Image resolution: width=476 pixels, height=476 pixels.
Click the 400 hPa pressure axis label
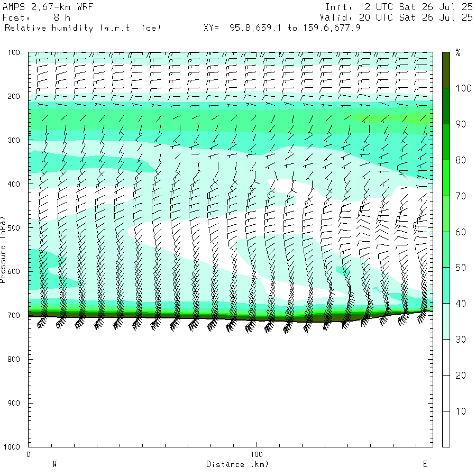[14, 184]
